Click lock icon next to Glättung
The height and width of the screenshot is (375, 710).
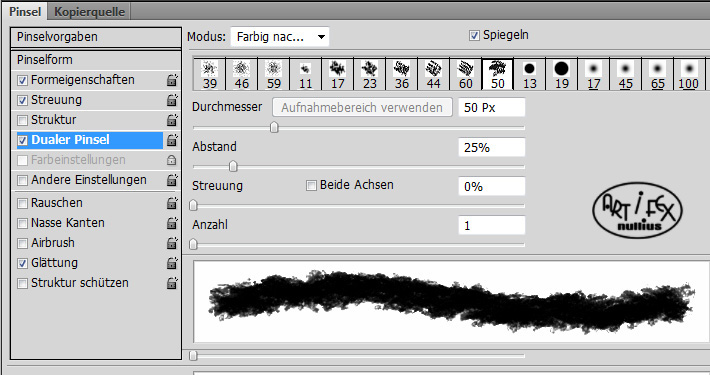(x=172, y=263)
